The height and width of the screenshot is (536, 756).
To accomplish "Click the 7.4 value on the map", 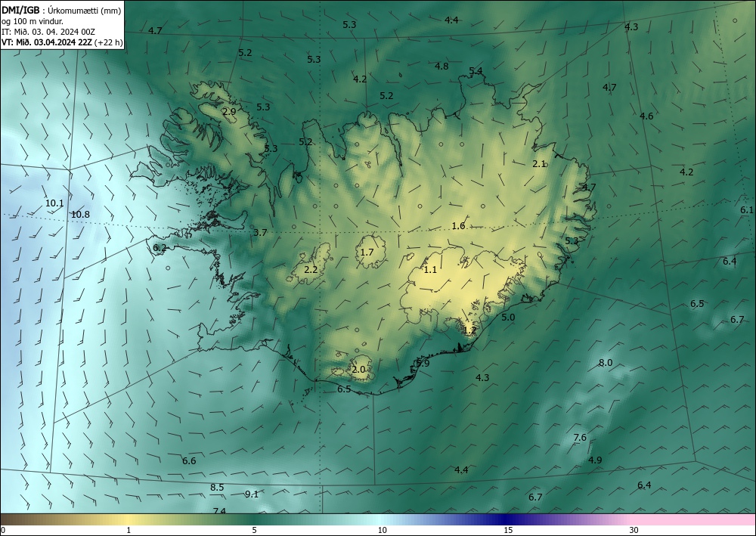I will click(x=219, y=510).
